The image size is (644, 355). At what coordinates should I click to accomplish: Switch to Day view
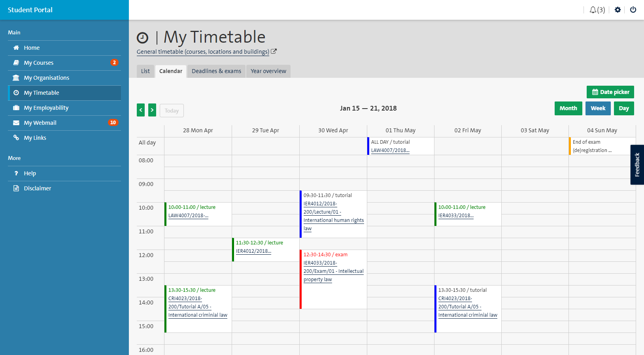click(623, 108)
